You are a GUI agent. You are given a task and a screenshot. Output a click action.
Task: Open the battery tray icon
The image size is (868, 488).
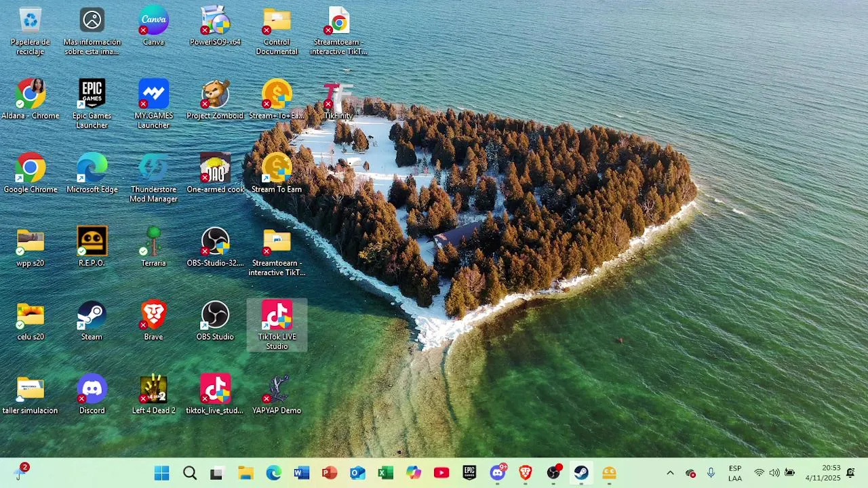(790, 473)
